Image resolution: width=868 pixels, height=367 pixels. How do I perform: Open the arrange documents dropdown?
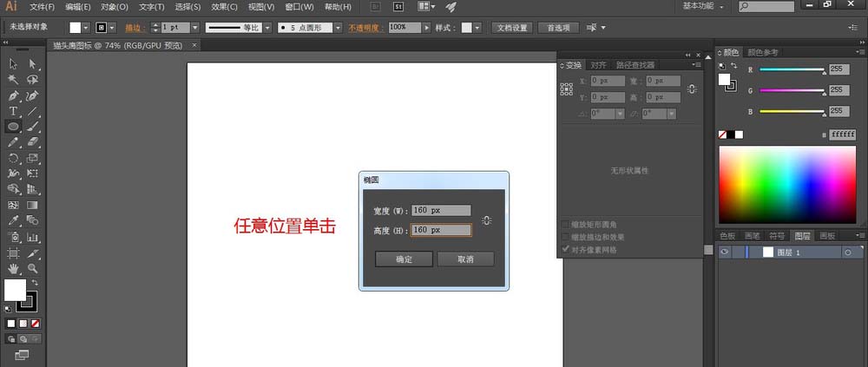tap(426, 7)
